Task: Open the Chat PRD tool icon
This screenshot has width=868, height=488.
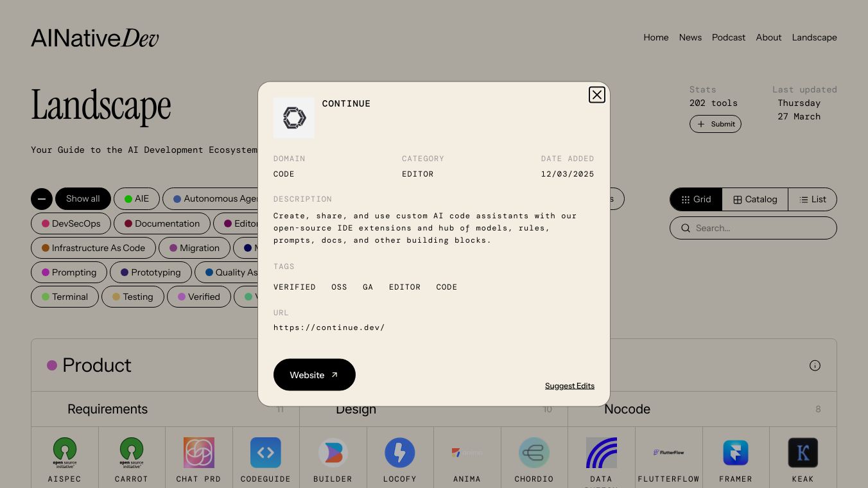Action: click(x=198, y=453)
